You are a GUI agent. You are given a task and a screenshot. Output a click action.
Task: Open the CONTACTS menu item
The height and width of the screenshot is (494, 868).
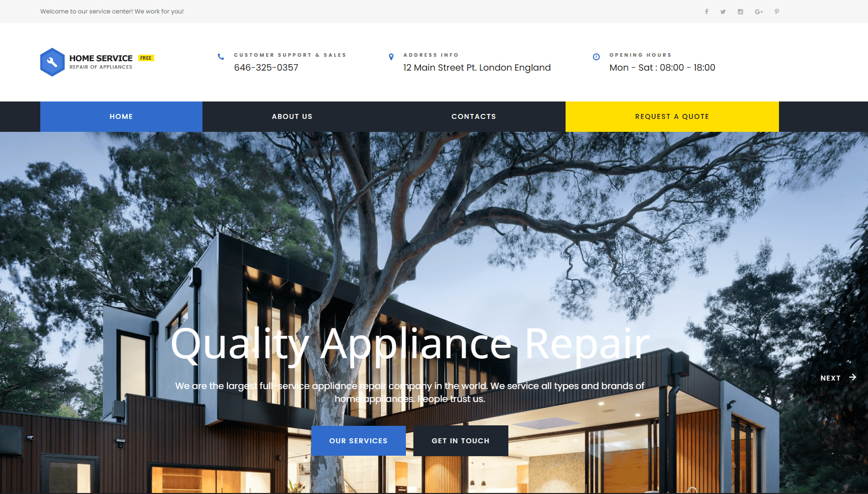(474, 116)
